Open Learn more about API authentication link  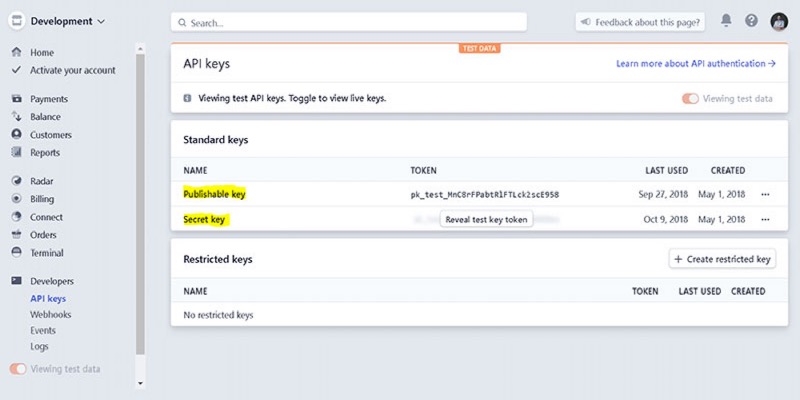pos(696,64)
